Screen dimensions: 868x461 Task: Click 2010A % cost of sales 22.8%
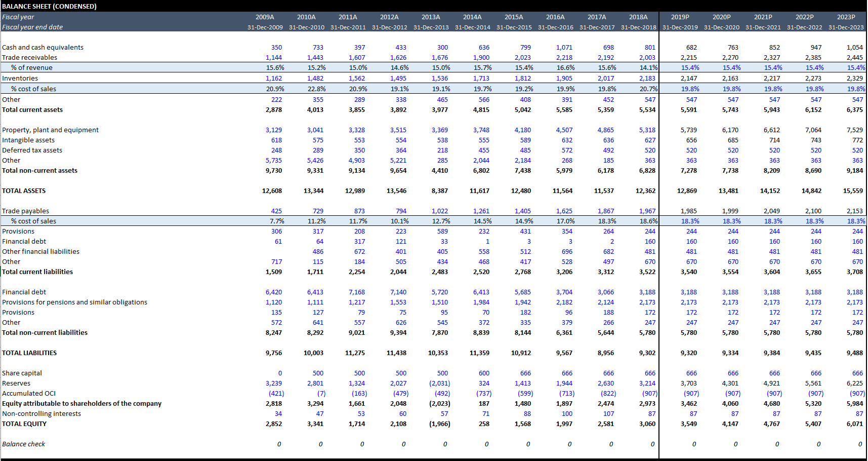pyautogui.click(x=317, y=89)
